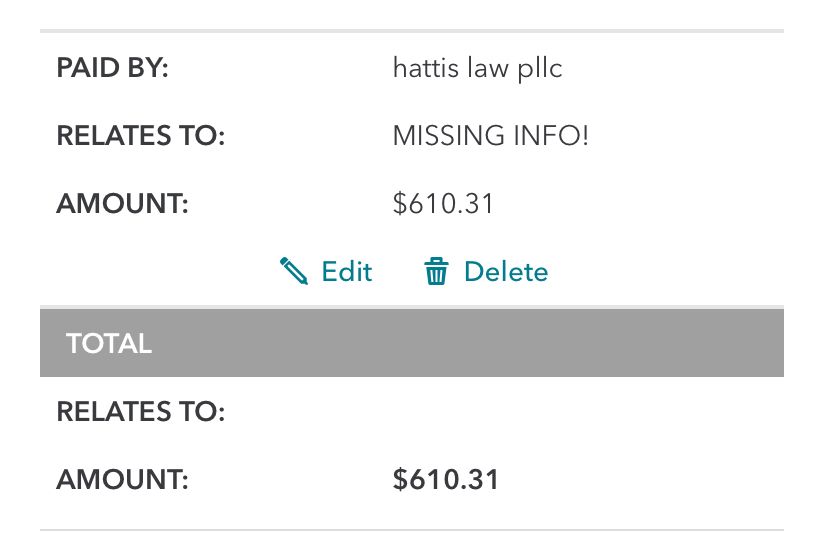828x533 pixels.
Task: Click the "hattis law pllc" payer name
Action: (478, 69)
